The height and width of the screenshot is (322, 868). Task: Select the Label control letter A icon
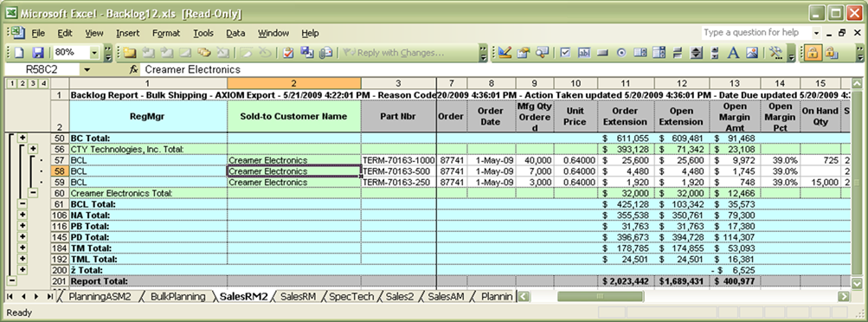point(733,53)
